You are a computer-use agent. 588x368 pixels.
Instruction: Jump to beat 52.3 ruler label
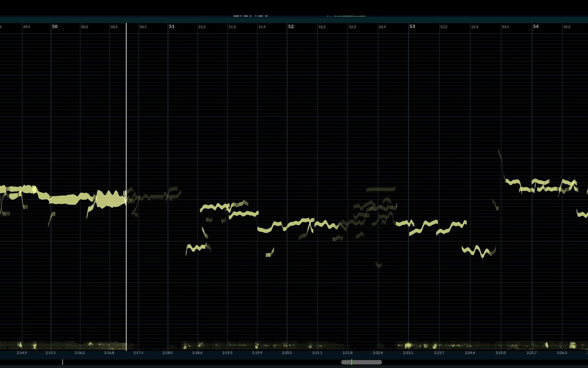coord(352,27)
